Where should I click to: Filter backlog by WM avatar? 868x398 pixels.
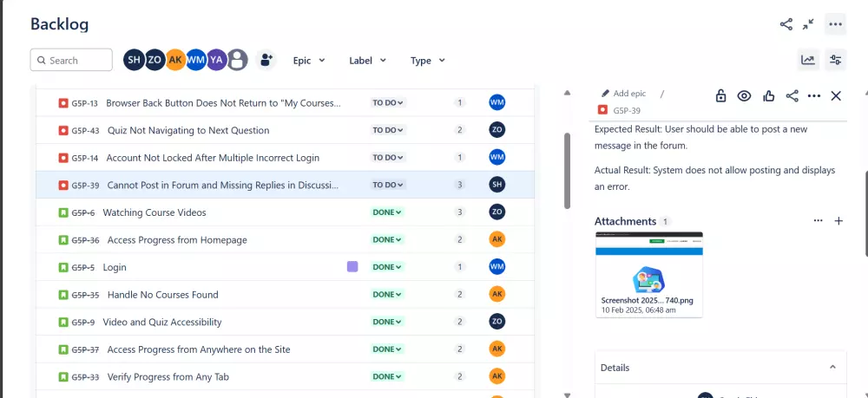click(x=196, y=60)
